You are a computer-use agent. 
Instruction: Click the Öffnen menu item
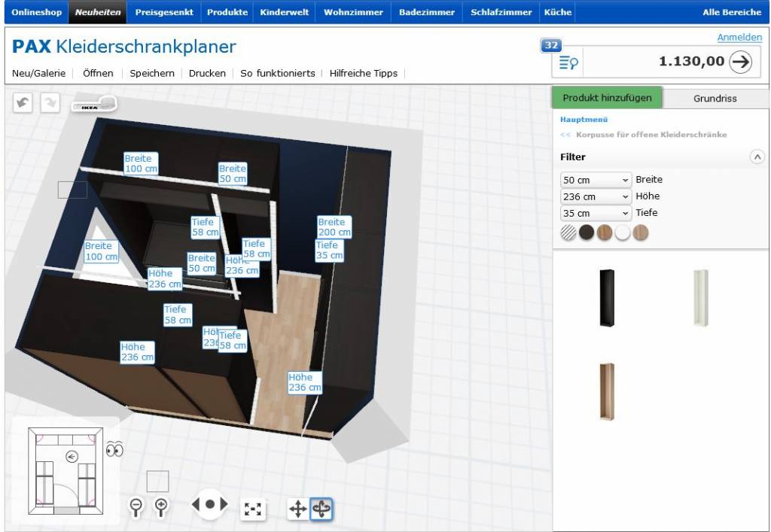[x=98, y=73]
